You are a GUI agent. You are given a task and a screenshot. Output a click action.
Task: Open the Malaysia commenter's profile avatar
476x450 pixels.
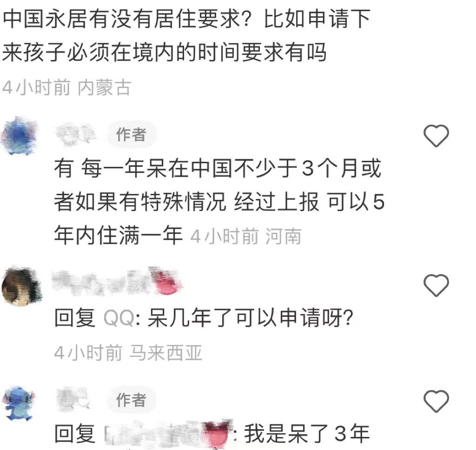(x=21, y=286)
